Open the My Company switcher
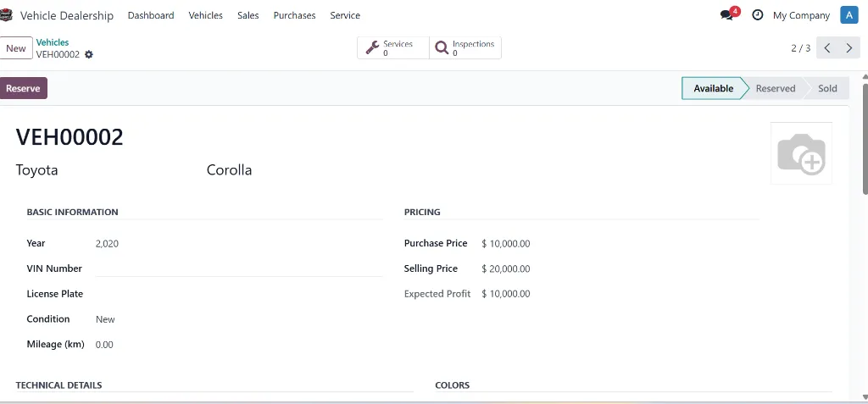868x404 pixels. click(801, 15)
